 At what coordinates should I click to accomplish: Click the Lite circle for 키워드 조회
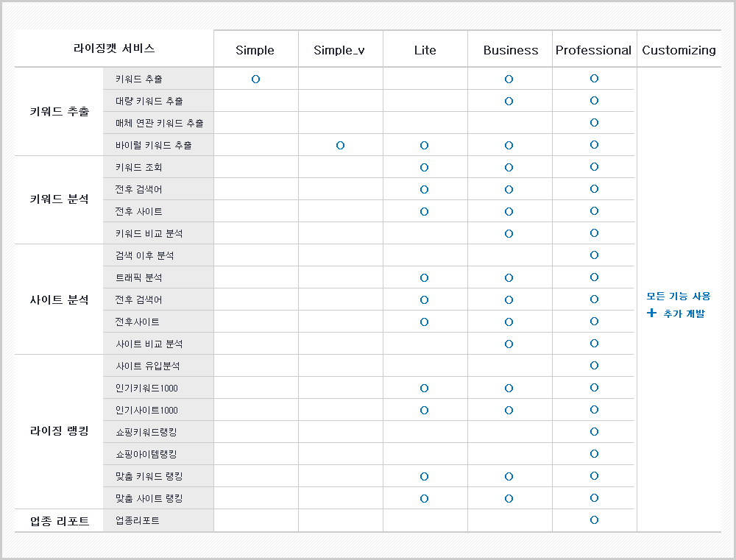pos(425,167)
